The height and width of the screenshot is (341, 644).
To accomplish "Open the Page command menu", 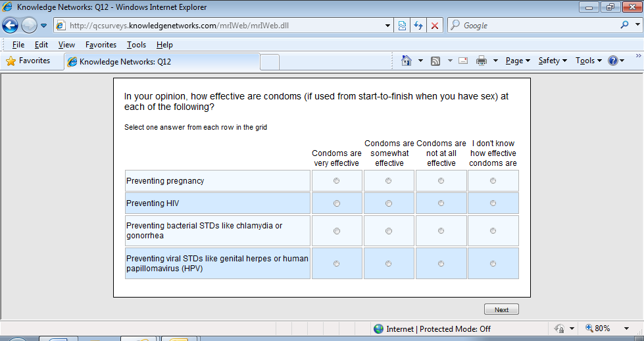I will [518, 61].
